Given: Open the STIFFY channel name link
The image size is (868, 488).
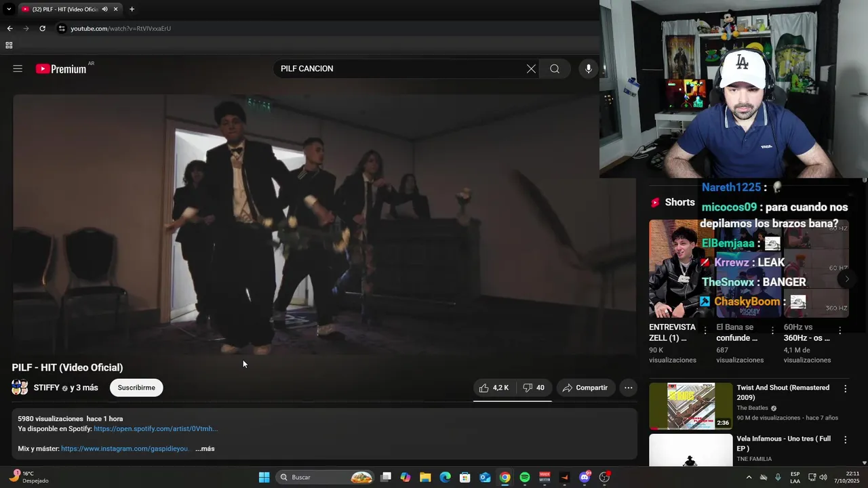Looking at the screenshot, I should pyautogui.click(x=47, y=388).
